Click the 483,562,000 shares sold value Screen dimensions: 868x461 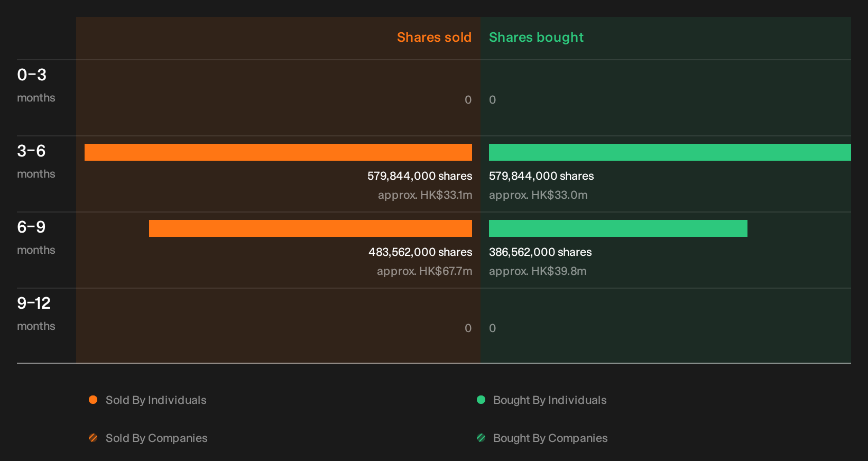click(x=420, y=252)
